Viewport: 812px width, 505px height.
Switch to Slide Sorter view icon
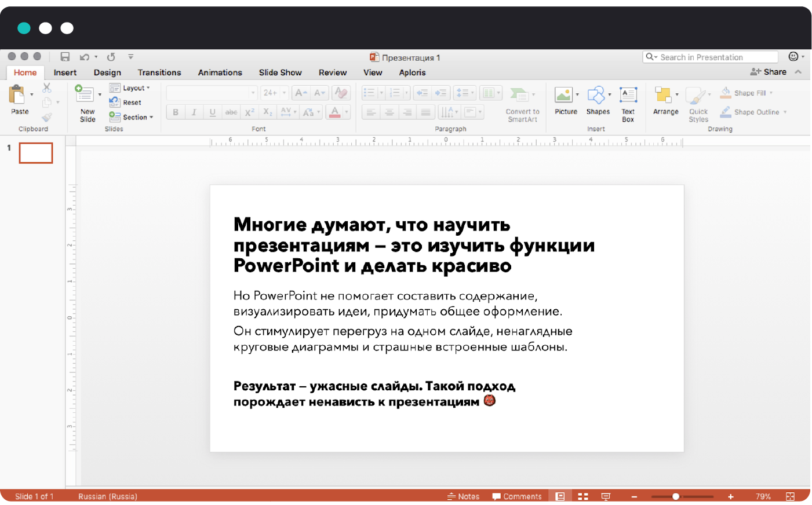[583, 496]
